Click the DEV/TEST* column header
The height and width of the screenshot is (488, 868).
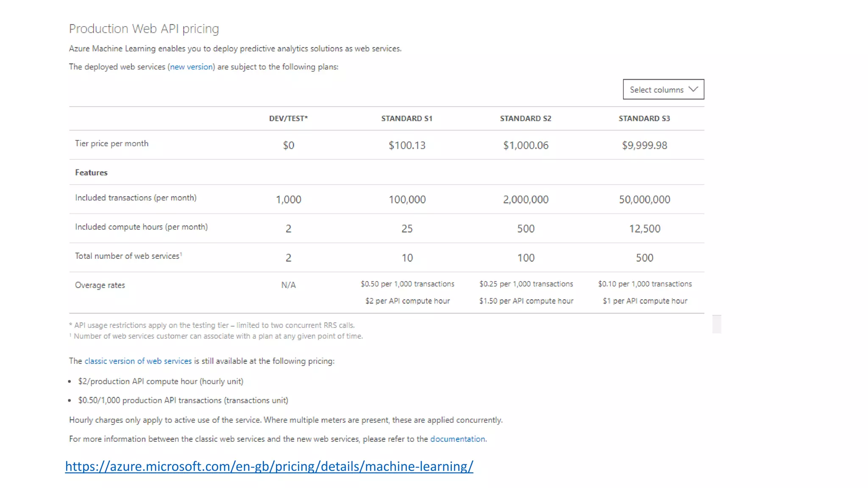(288, 119)
